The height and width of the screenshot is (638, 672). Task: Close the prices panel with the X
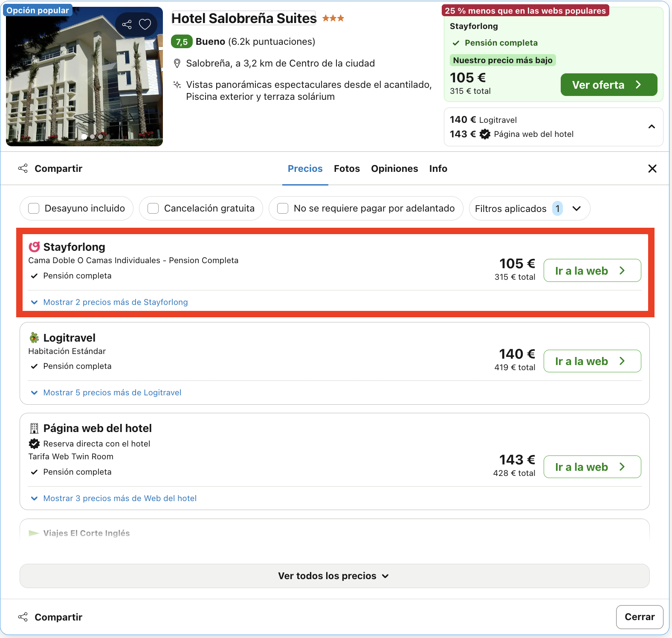pos(652,168)
